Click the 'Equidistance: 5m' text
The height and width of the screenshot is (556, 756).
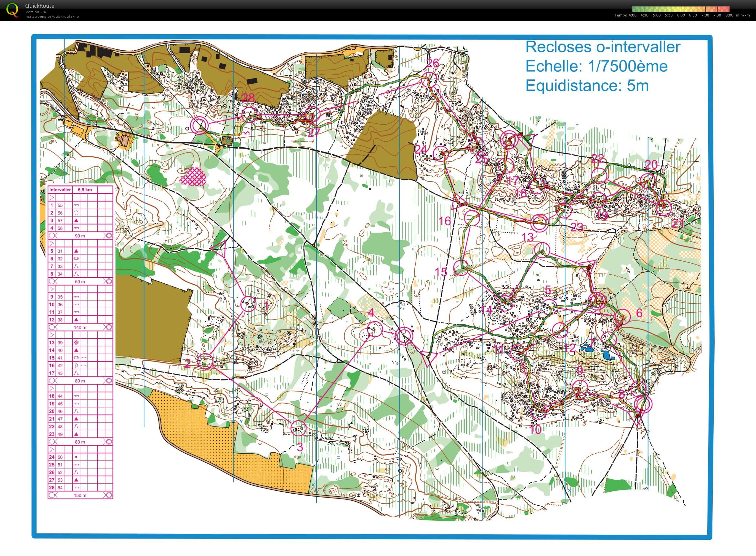tap(587, 86)
